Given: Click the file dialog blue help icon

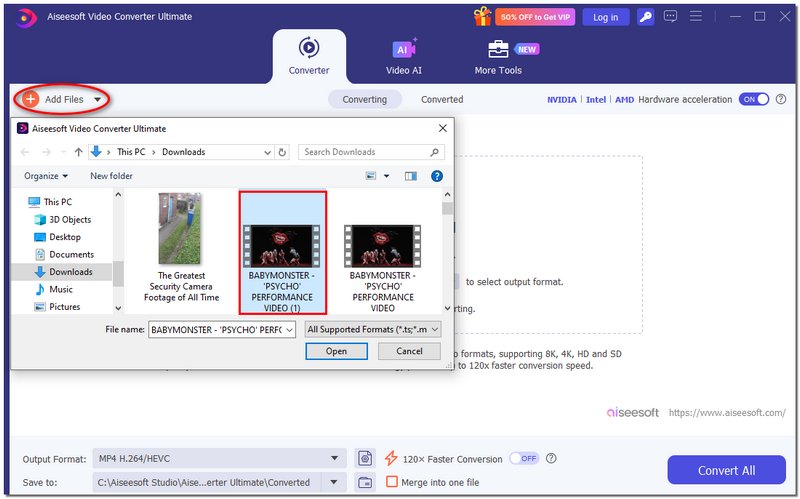Looking at the screenshot, I should point(436,176).
